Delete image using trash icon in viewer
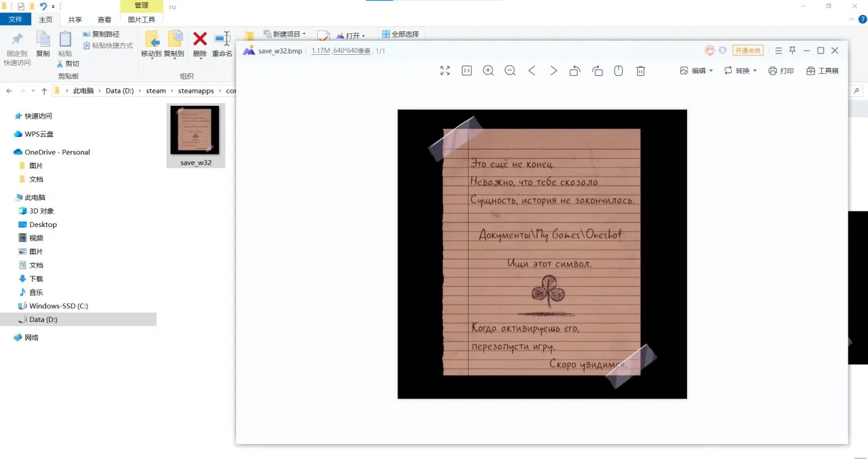868x459 pixels. coord(640,71)
